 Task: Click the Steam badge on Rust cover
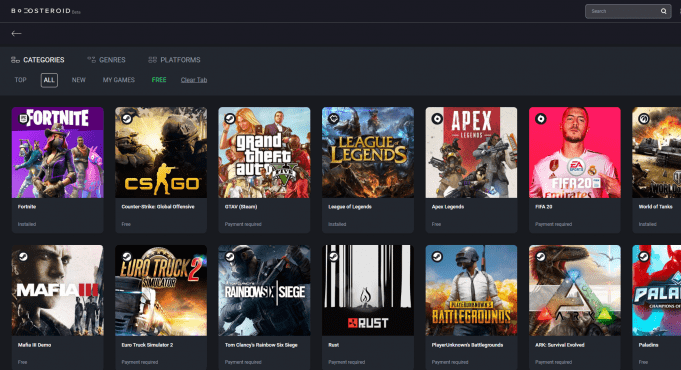[334, 257]
